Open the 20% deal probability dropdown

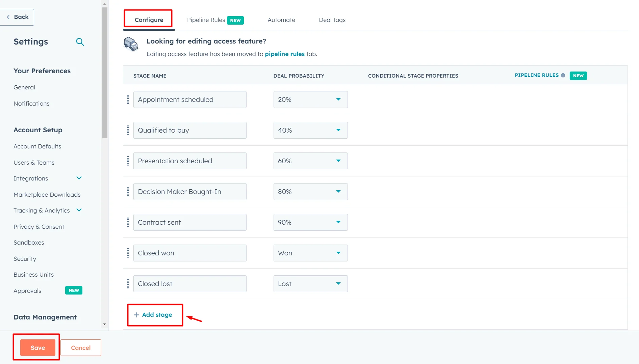[x=310, y=100]
